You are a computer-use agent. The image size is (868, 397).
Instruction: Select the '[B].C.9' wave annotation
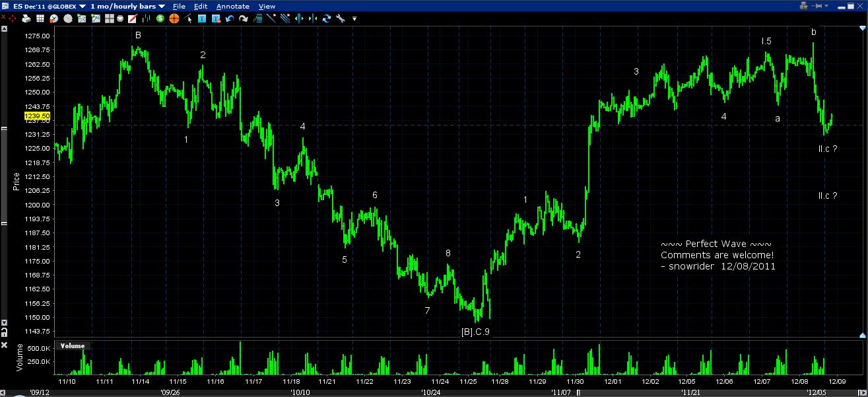point(475,332)
